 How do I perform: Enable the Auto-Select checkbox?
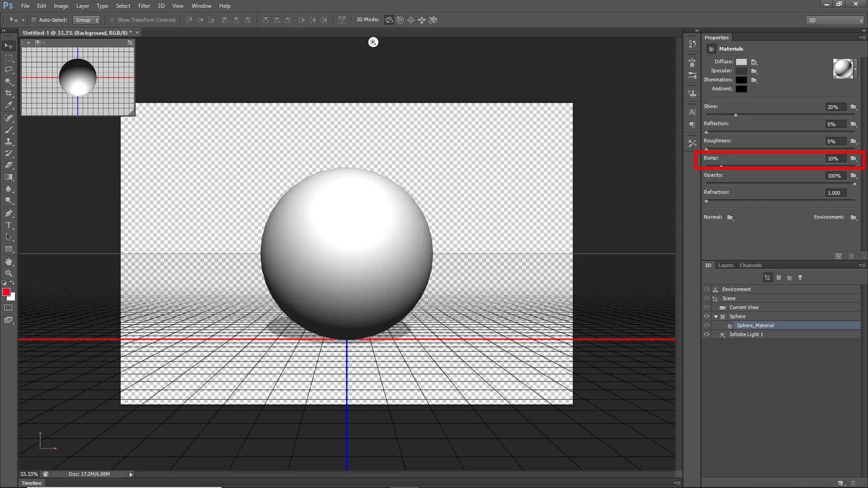(x=34, y=20)
